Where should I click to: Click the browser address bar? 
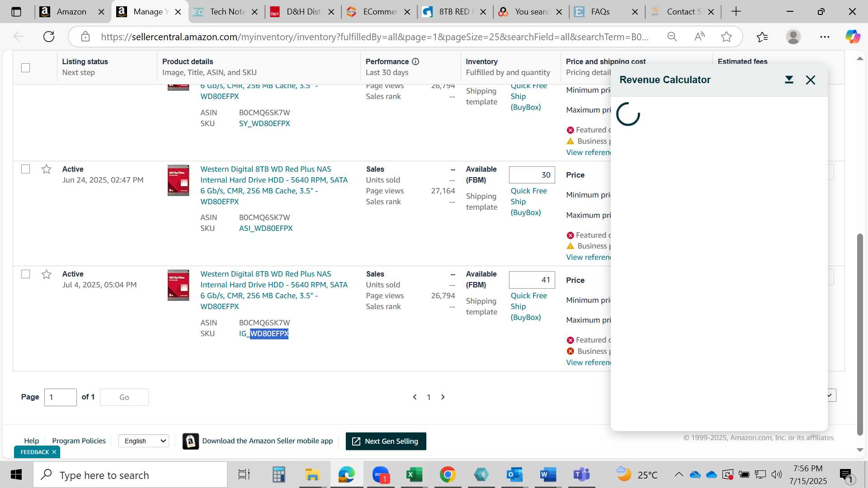coord(374,37)
